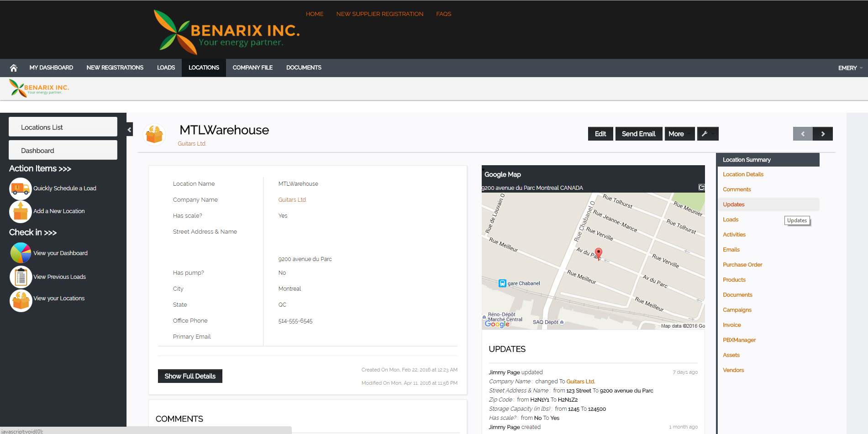Click the red map pin marker
Image resolution: width=868 pixels, height=434 pixels.
[598, 253]
